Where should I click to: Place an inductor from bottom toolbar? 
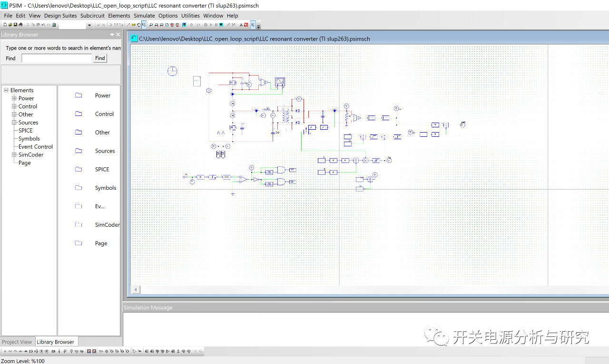(16, 352)
